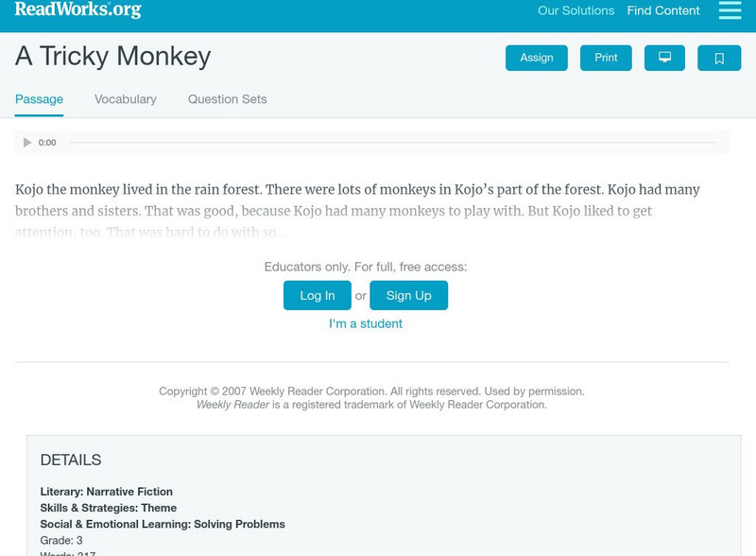Click the ReadWorks.org logo

(74, 11)
